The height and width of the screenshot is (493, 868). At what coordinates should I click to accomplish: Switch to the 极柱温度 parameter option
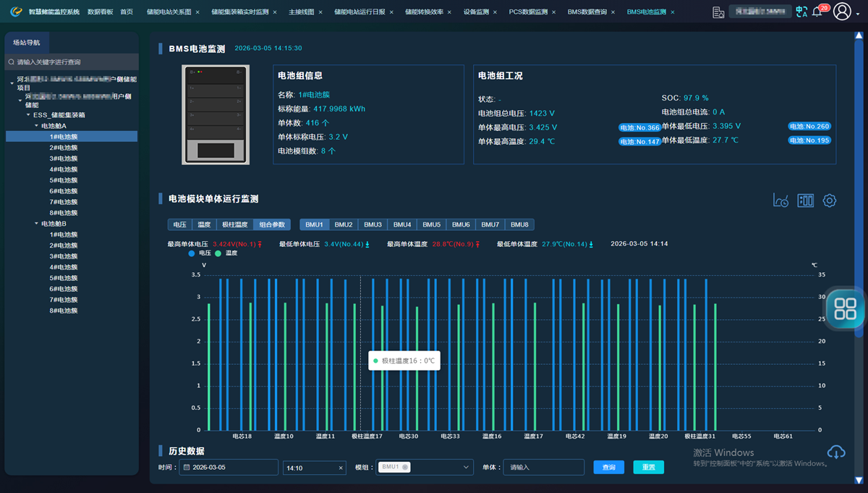point(234,224)
